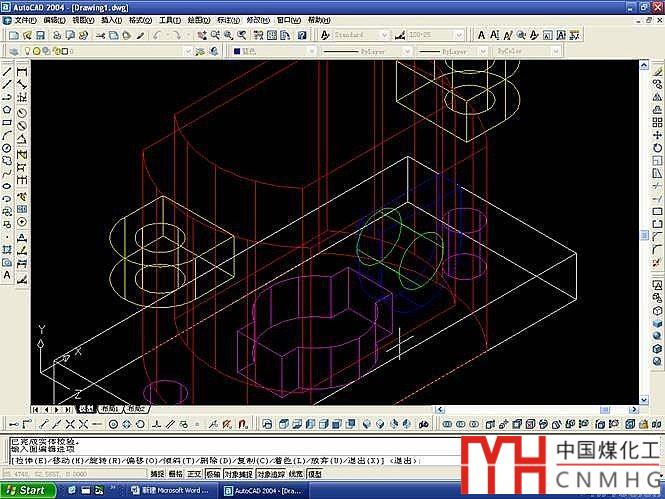
Task: Click AutoCAD 2004 taskbar button
Action: (x=264, y=491)
